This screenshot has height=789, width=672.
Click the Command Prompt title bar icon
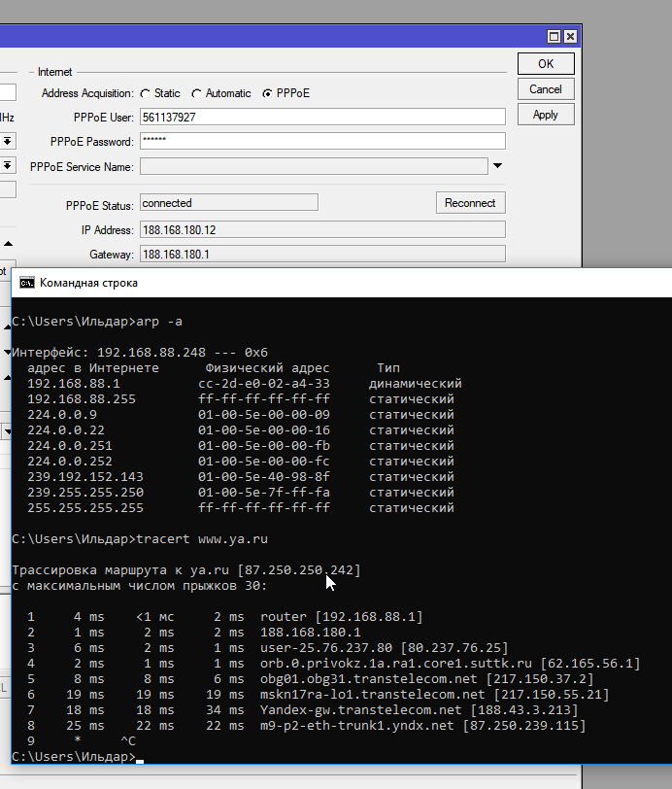27,283
